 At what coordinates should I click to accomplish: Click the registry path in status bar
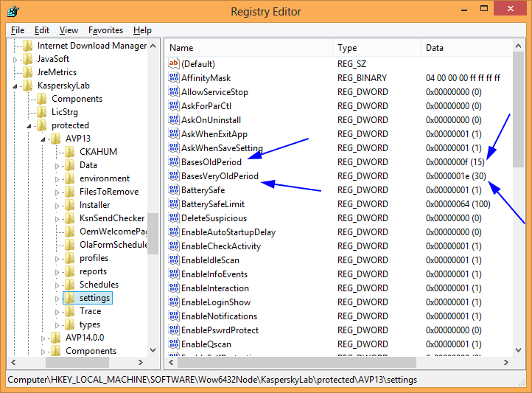212,380
